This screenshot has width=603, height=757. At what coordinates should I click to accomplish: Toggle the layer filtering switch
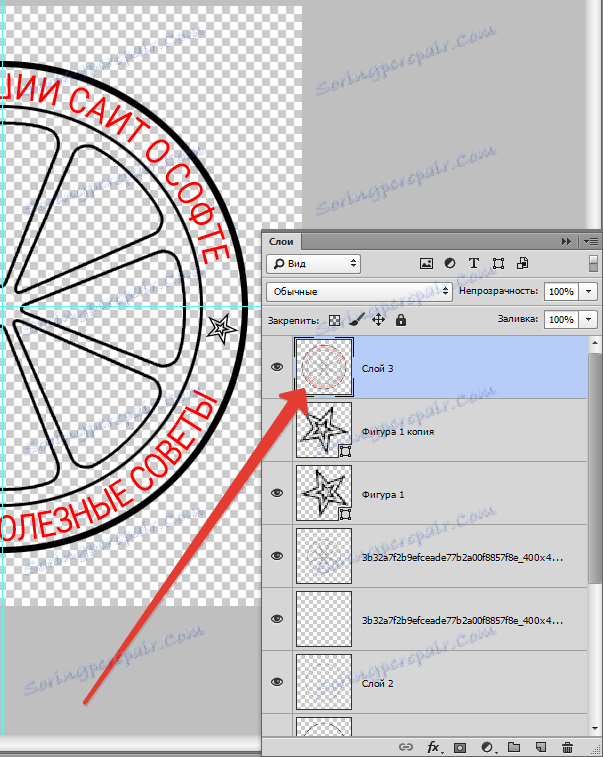tap(593, 264)
